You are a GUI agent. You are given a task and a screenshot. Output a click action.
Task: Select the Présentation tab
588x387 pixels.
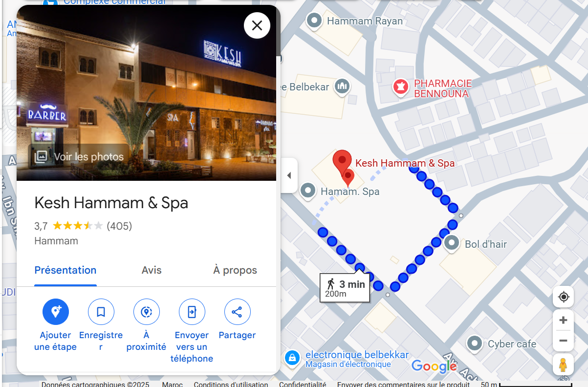coord(65,270)
